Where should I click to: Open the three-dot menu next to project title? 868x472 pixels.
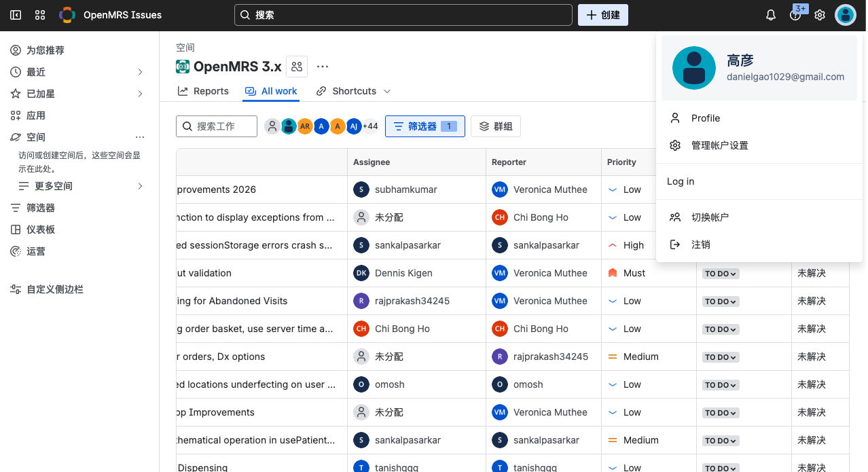(323, 67)
